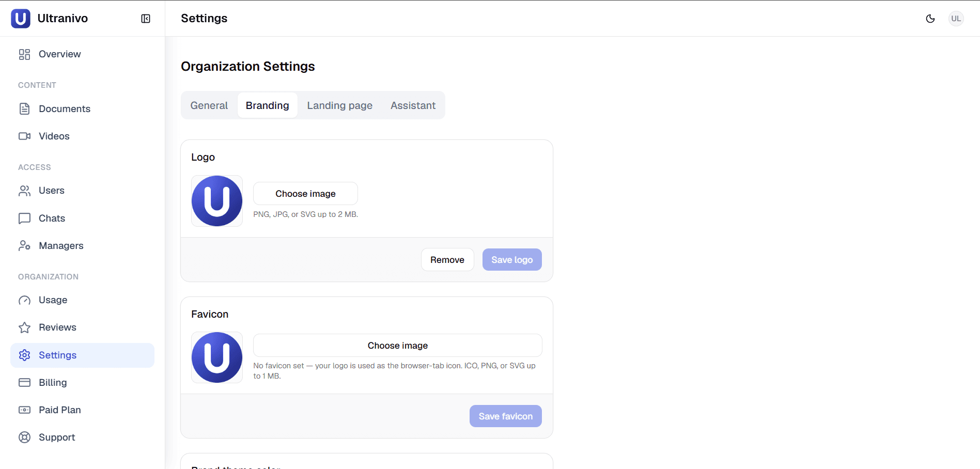Switch to the General tab
The image size is (980, 469).
click(209, 105)
